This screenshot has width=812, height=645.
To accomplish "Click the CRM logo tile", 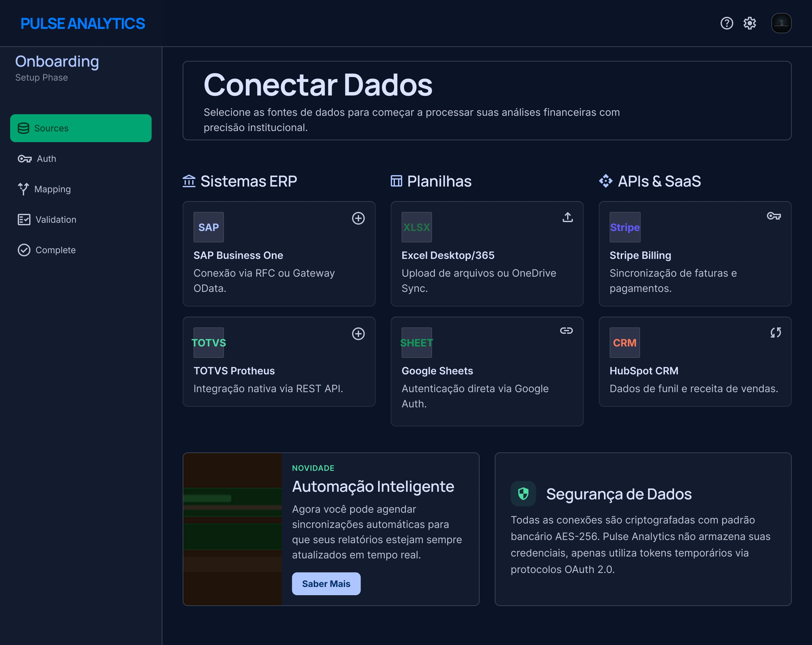I will tap(625, 343).
